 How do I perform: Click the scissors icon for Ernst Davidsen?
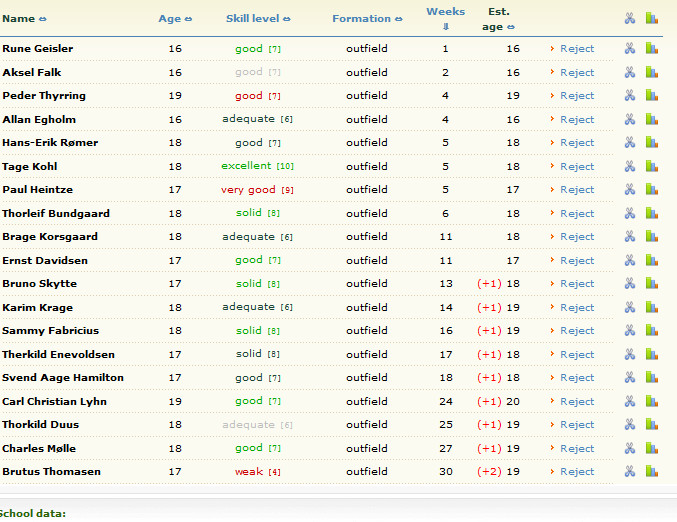[630, 260]
